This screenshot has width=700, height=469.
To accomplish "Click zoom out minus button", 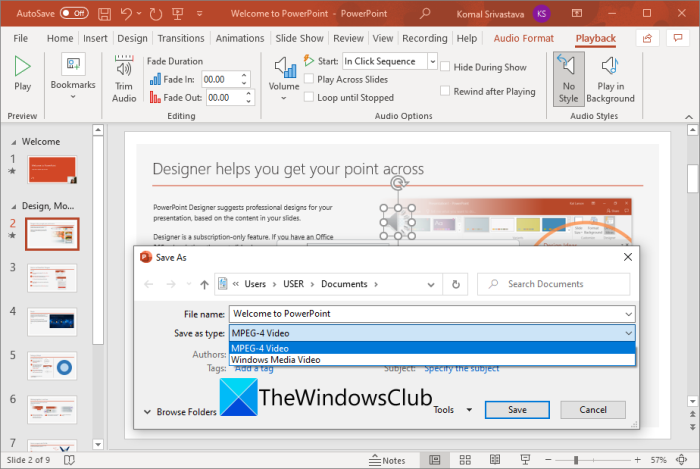I will pos(548,460).
